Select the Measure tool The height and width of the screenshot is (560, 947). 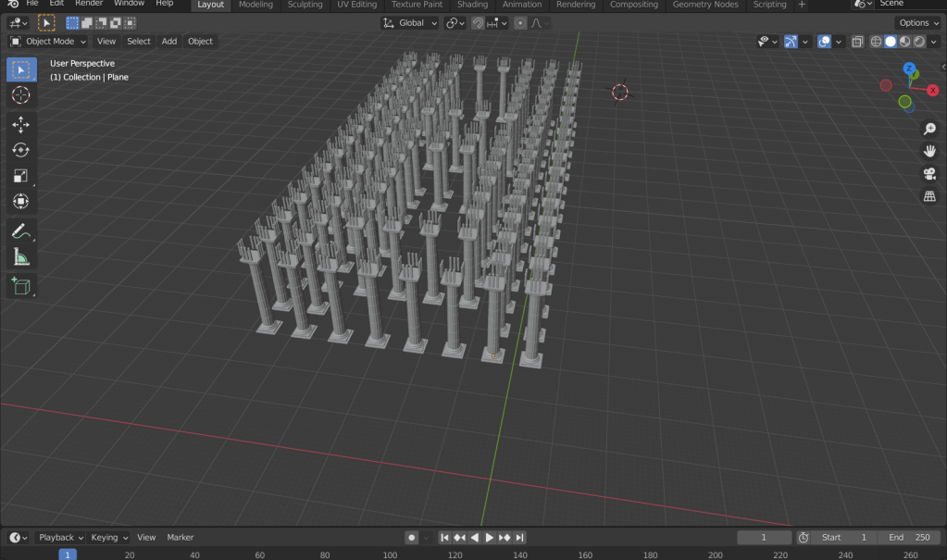point(20,257)
